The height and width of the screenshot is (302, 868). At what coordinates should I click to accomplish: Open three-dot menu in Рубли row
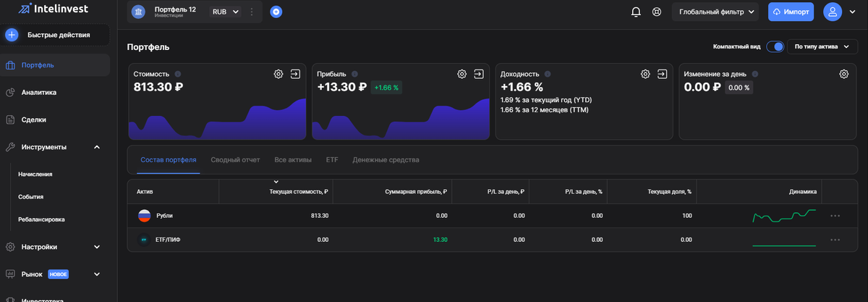click(835, 216)
